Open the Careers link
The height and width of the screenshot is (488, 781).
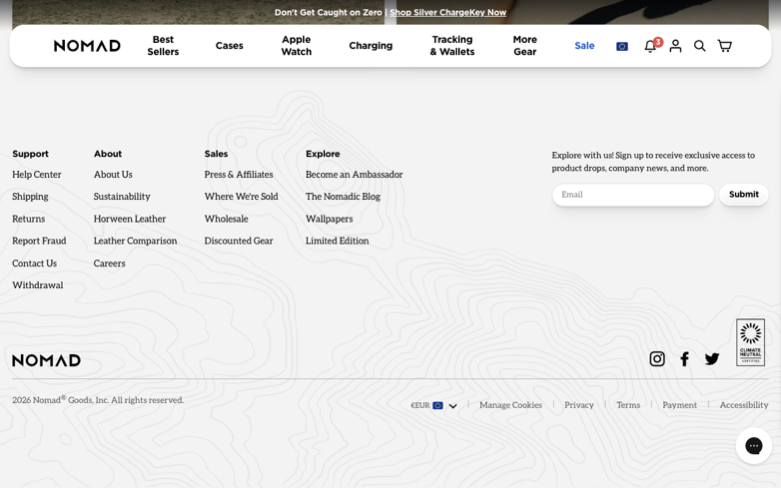click(x=110, y=263)
